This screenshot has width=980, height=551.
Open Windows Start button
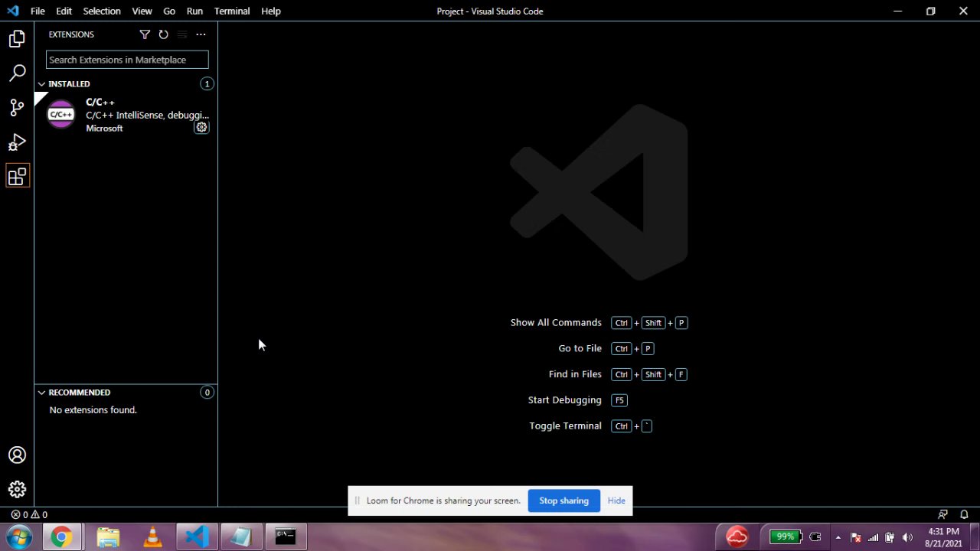(19, 536)
